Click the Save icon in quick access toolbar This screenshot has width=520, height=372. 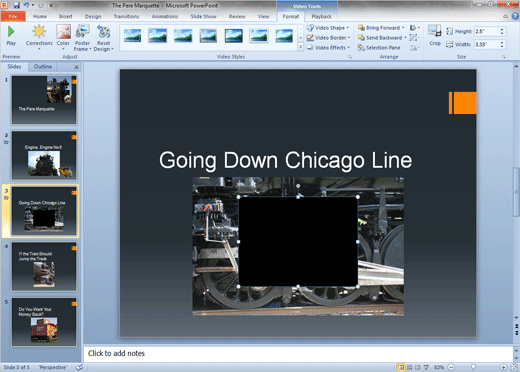pos(17,5)
